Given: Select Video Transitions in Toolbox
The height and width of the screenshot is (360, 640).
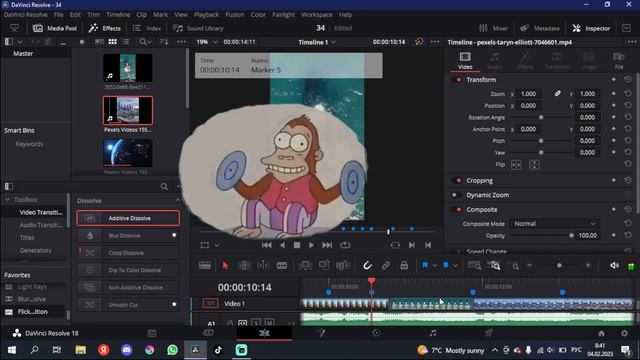Looking at the screenshot, I should tap(41, 212).
